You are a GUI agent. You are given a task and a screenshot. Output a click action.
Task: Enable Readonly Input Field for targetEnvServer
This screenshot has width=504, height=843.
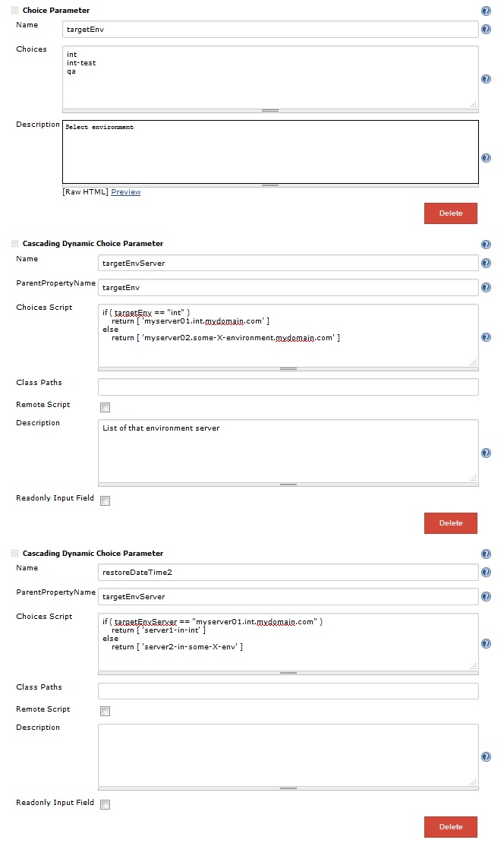[106, 500]
